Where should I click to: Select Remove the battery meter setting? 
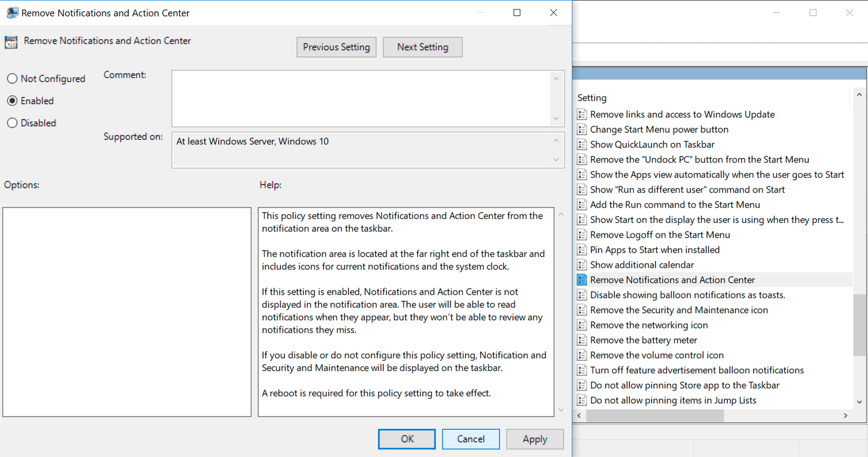coord(643,340)
